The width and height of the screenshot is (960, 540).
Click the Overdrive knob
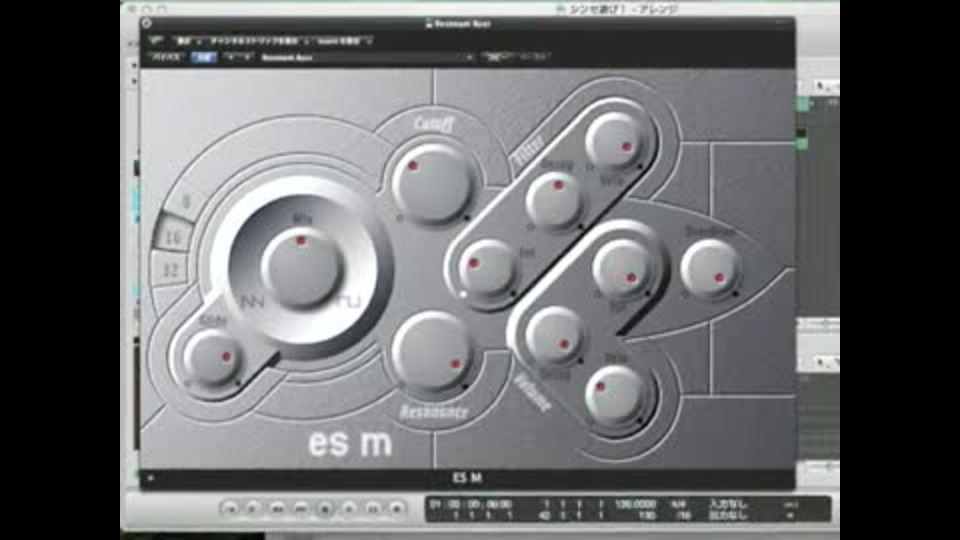coord(710,269)
